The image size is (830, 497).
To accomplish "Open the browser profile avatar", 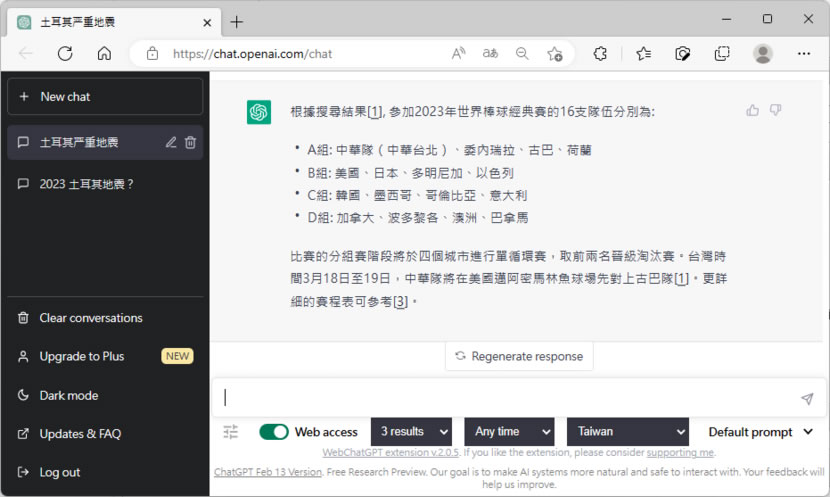I will [x=763, y=53].
